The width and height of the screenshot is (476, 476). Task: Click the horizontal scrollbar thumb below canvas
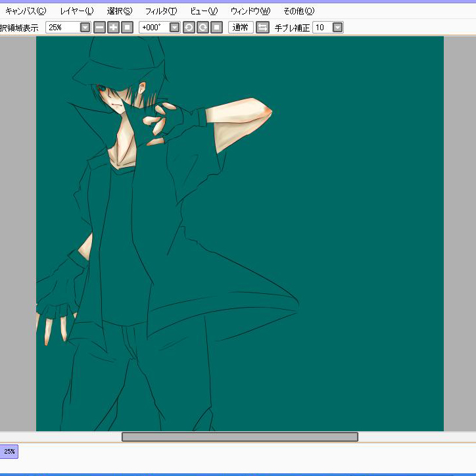pyautogui.click(x=239, y=437)
